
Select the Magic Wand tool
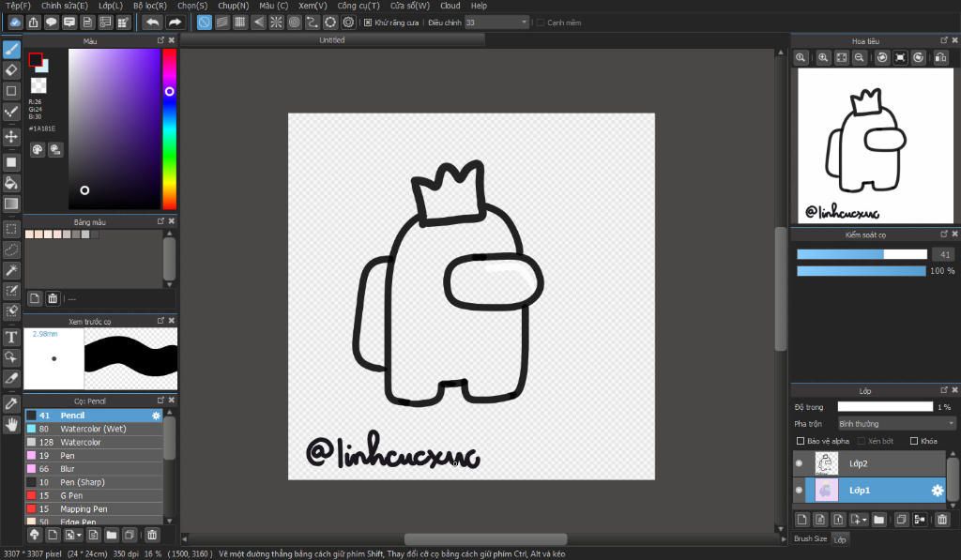[11, 270]
